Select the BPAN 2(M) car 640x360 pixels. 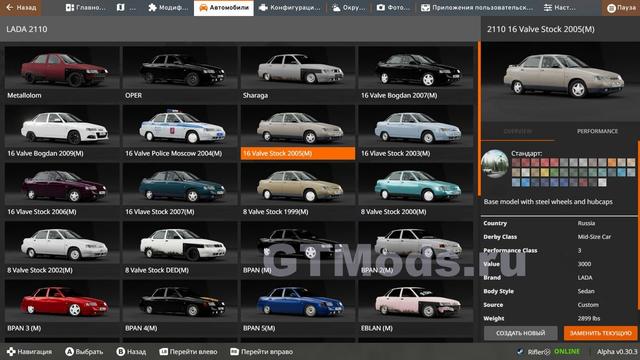pos(416,249)
